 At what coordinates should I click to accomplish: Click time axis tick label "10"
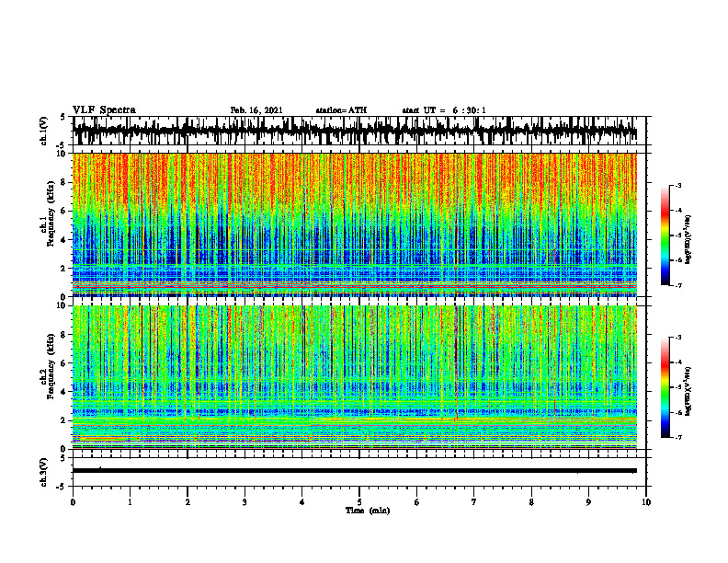646,502
